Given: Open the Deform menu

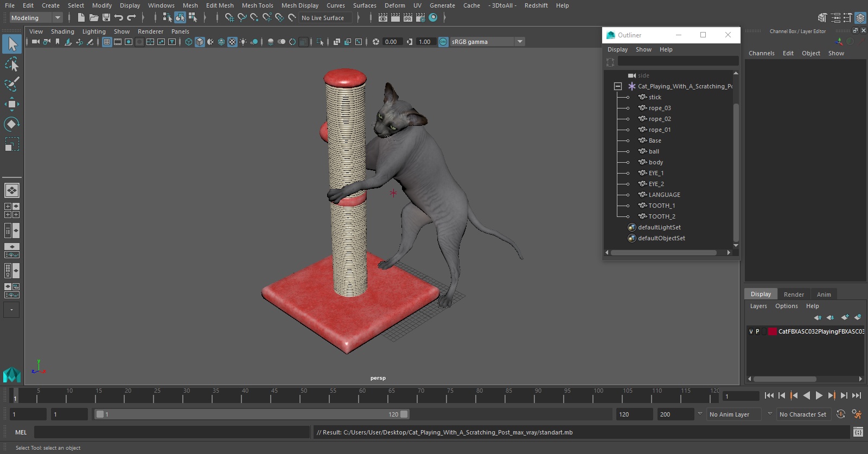Looking at the screenshot, I should (x=395, y=5).
